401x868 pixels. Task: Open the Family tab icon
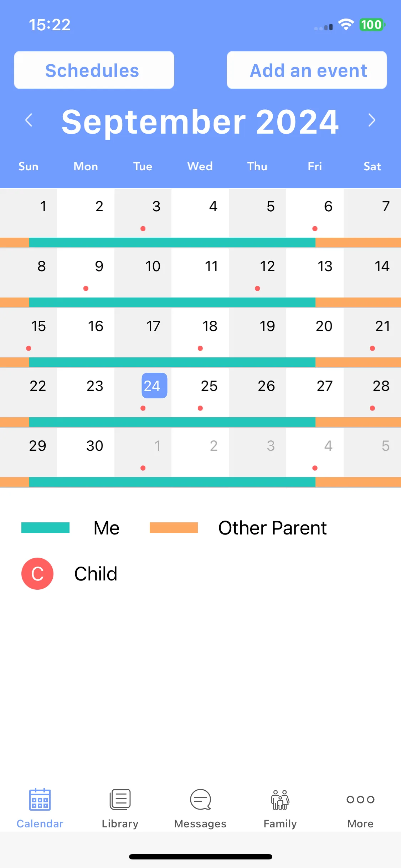click(280, 799)
